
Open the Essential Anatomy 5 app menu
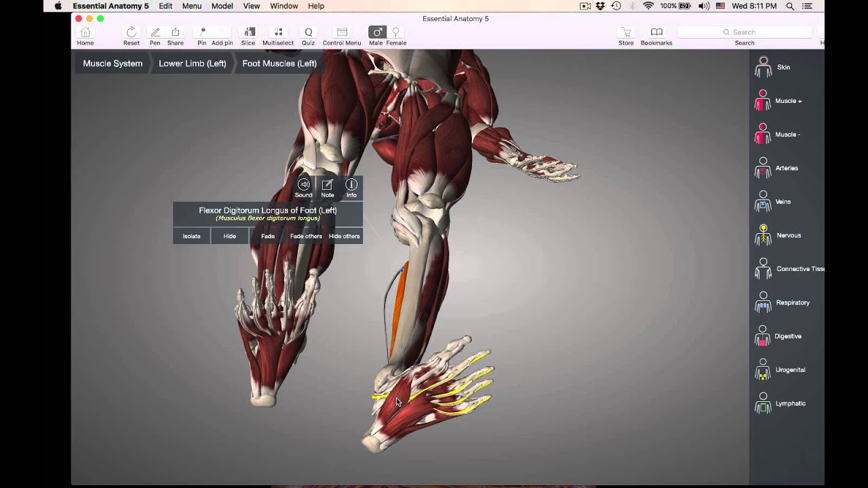coord(111,6)
